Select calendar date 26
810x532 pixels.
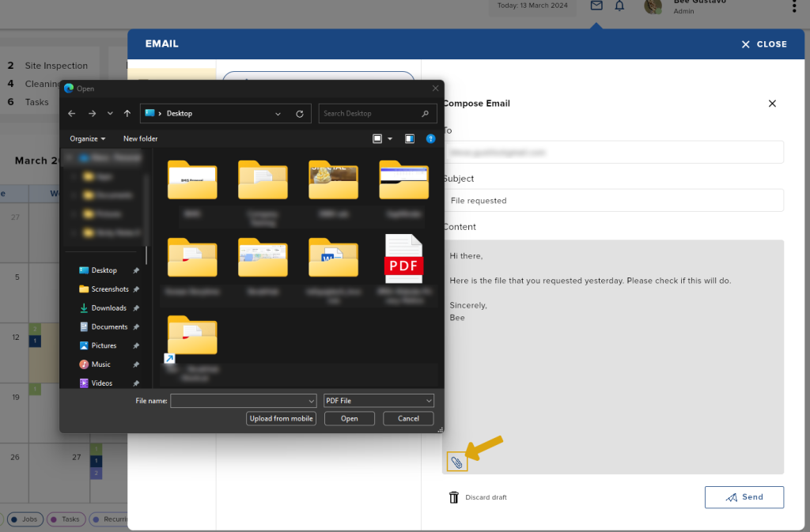pyautogui.click(x=15, y=457)
